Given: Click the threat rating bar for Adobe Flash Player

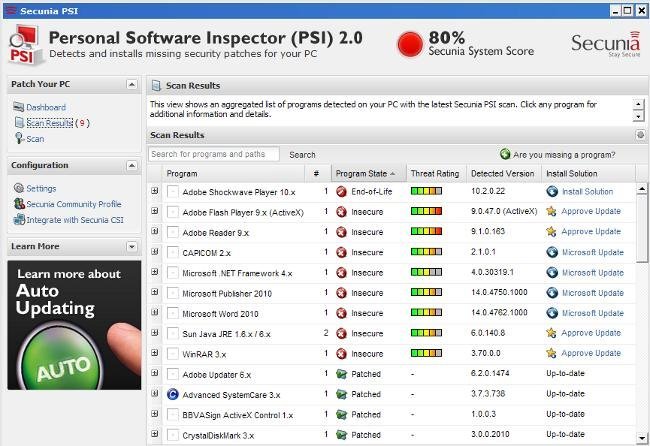Looking at the screenshot, I should pos(426,211).
